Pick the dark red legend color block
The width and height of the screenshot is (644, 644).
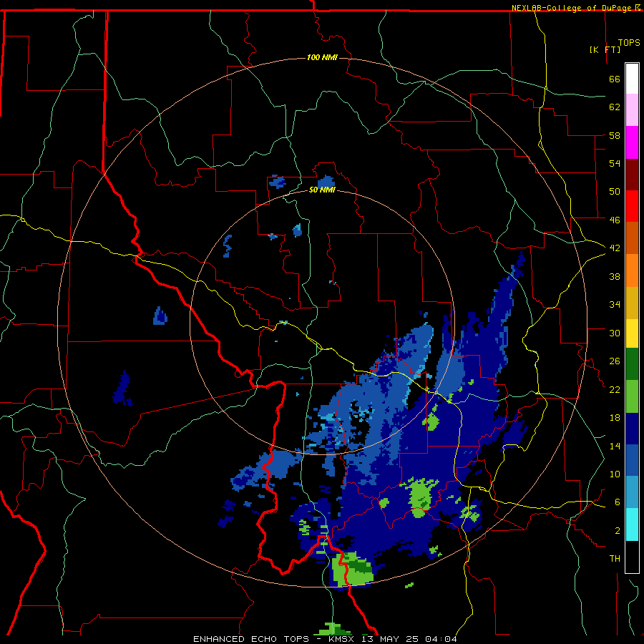pyautogui.click(x=632, y=175)
